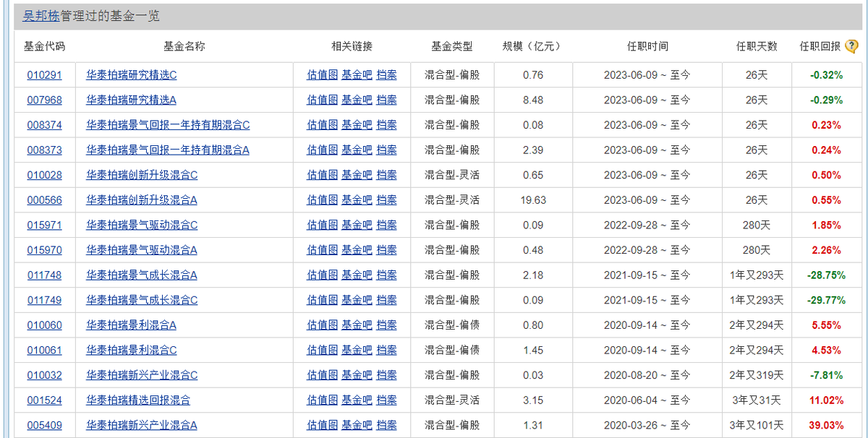Open 估值图 for 华泰柏瑞研究精选C

coord(322,75)
